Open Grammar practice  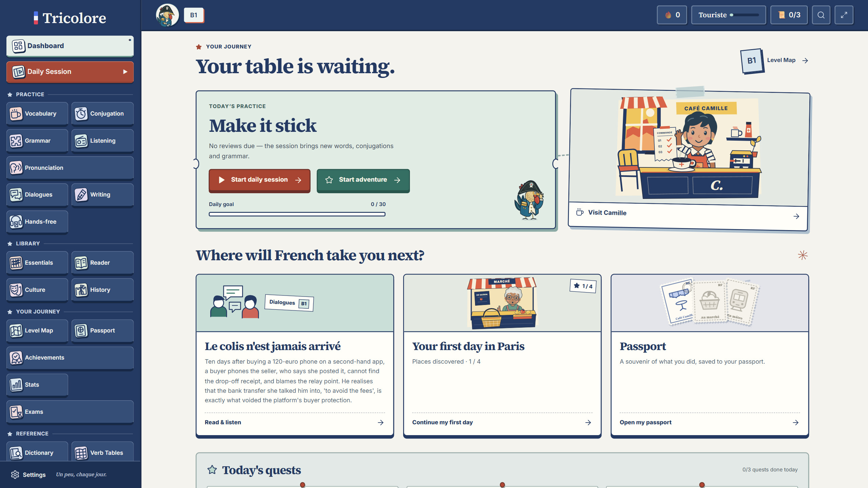pyautogui.click(x=37, y=141)
